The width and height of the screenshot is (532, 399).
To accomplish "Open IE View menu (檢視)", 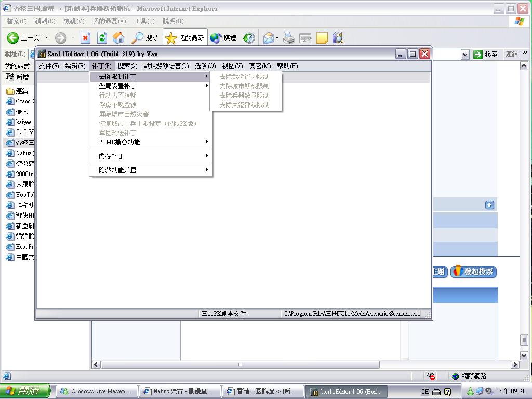I will tap(74, 21).
